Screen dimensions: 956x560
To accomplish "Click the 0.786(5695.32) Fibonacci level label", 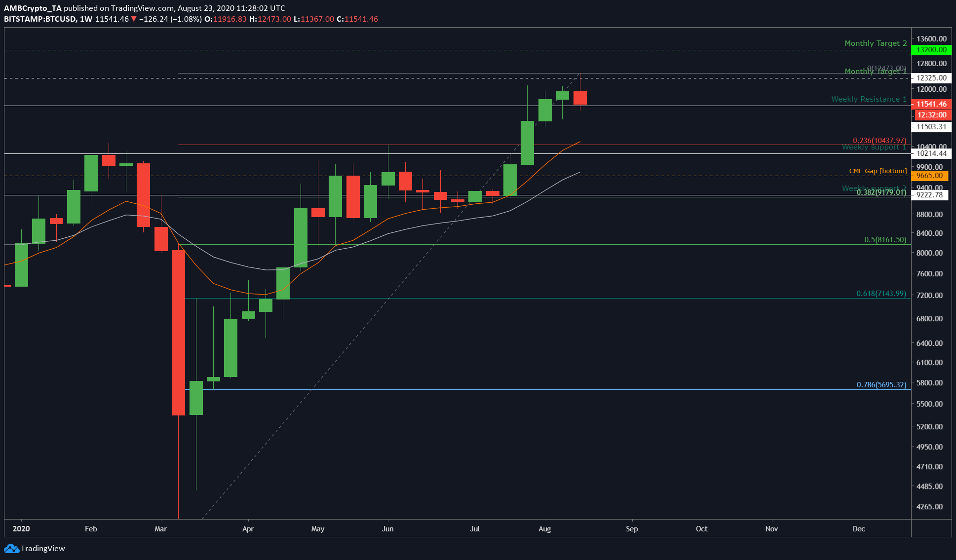I will click(x=881, y=385).
